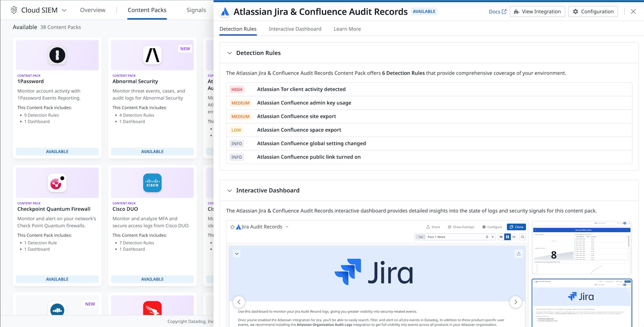Close the Atlassian content pack panel

(633, 11)
